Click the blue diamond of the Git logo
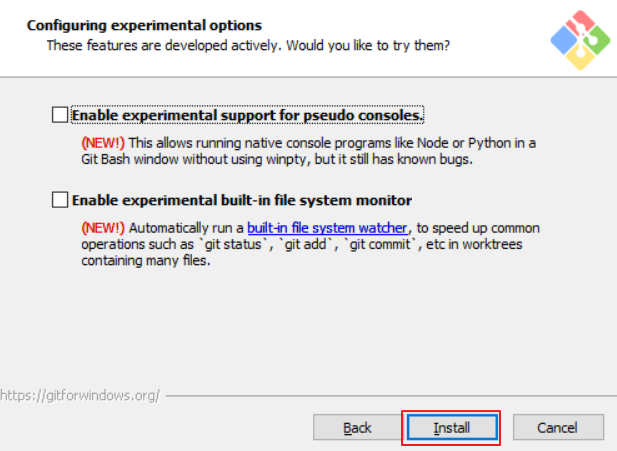617x451 pixels. tap(563, 40)
